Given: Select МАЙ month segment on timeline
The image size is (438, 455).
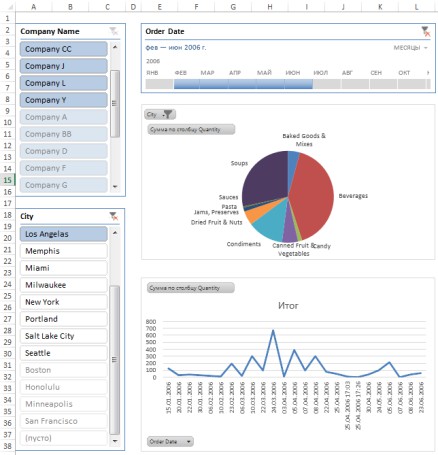Looking at the screenshot, I should point(270,84).
